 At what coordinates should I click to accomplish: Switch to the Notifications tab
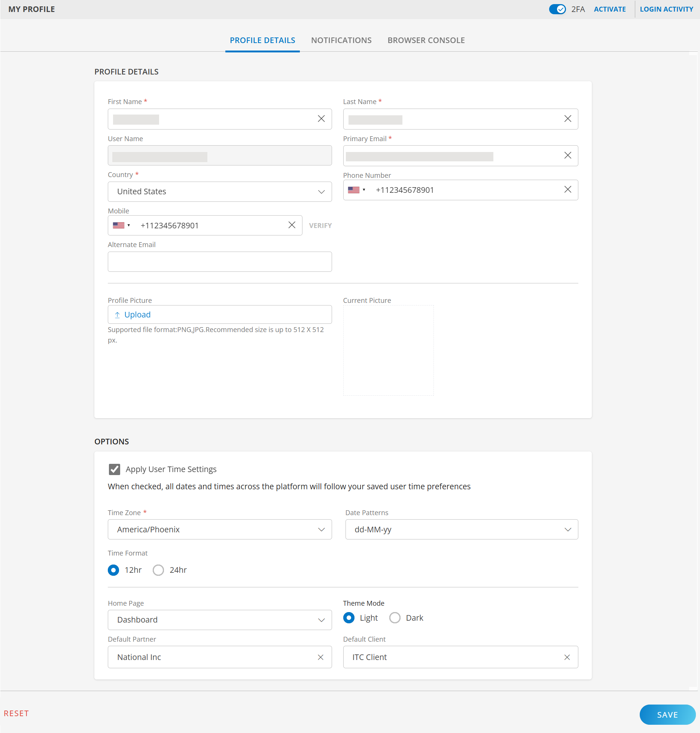coord(341,40)
